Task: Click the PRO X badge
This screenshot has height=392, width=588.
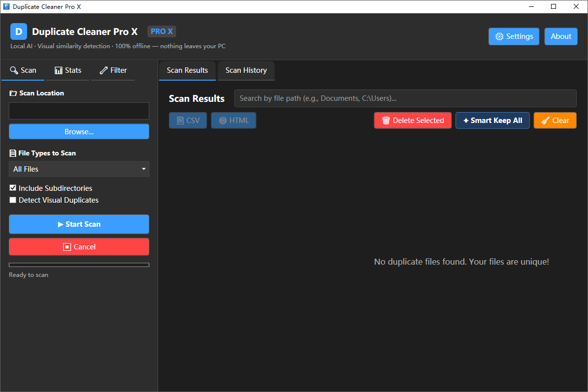Action: [x=162, y=31]
